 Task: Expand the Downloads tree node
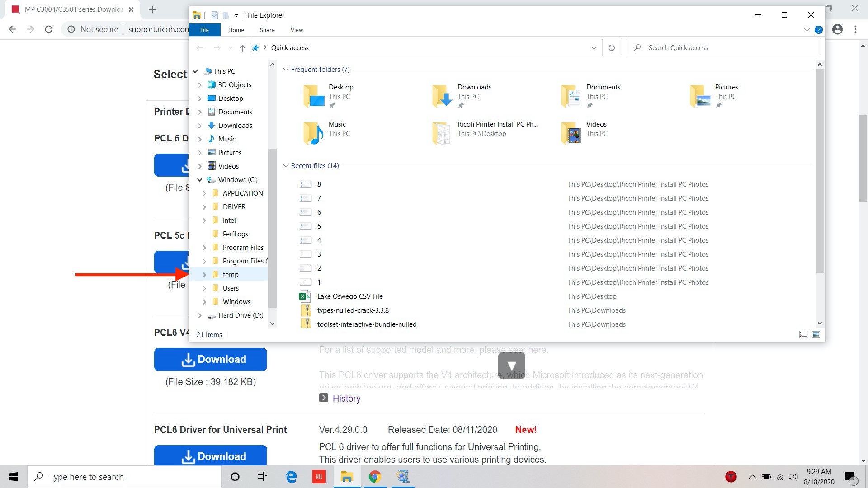[x=200, y=126]
